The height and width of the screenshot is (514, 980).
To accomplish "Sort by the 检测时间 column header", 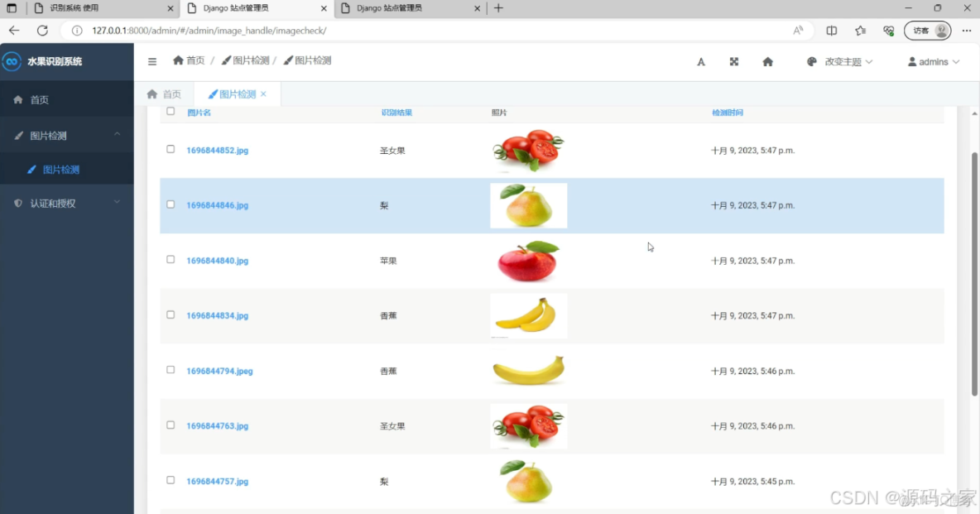I will (x=726, y=112).
